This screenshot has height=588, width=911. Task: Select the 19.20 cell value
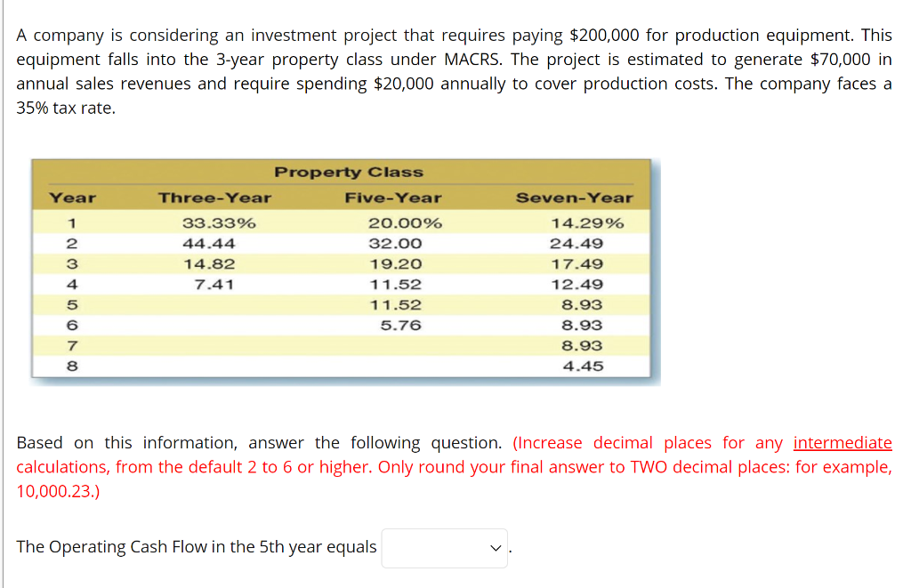coord(396,264)
